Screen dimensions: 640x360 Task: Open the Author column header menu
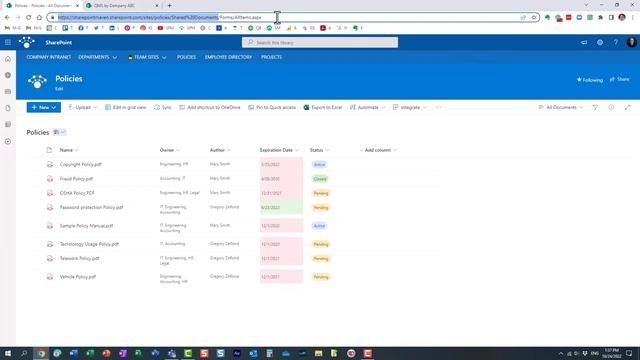(x=220, y=150)
